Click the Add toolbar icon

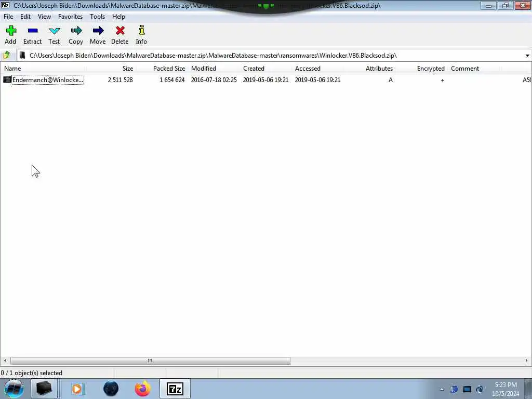click(x=11, y=31)
